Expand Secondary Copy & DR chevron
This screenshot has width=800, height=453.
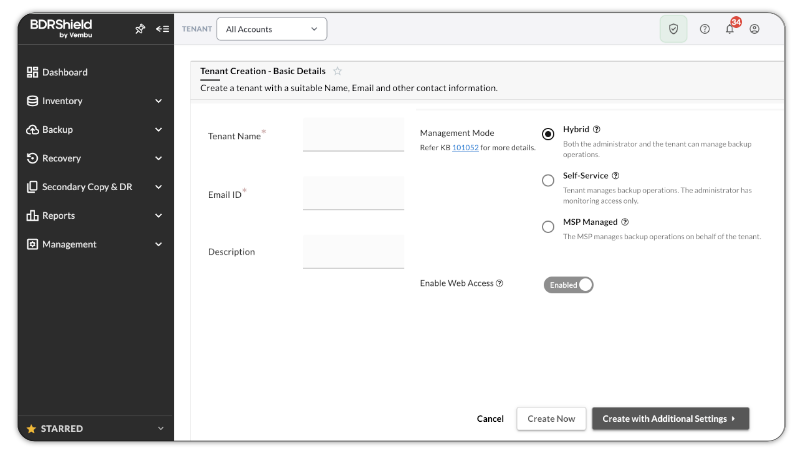coord(159,187)
